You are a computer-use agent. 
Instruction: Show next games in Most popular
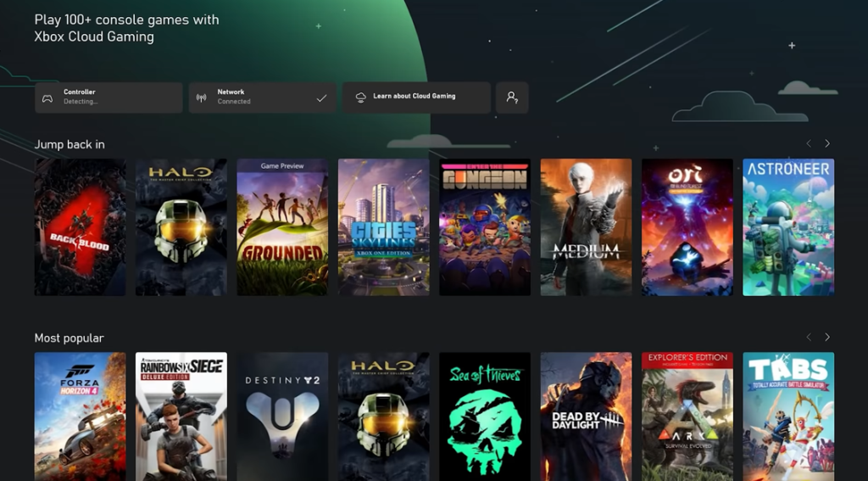(827, 337)
